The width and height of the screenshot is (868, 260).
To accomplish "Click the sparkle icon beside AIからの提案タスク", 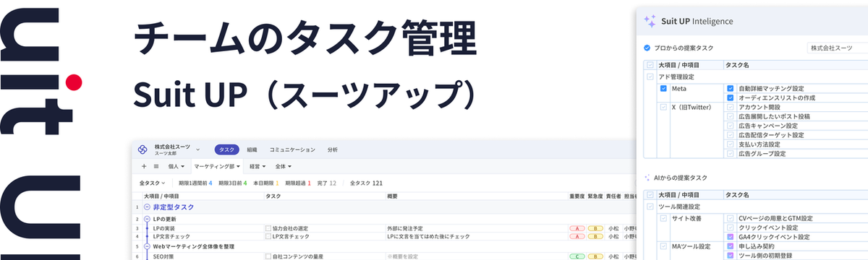I will (647, 178).
